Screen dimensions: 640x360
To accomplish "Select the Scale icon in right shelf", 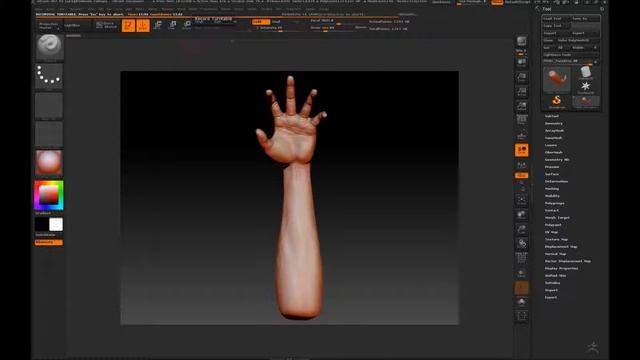I will coord(522,229).
